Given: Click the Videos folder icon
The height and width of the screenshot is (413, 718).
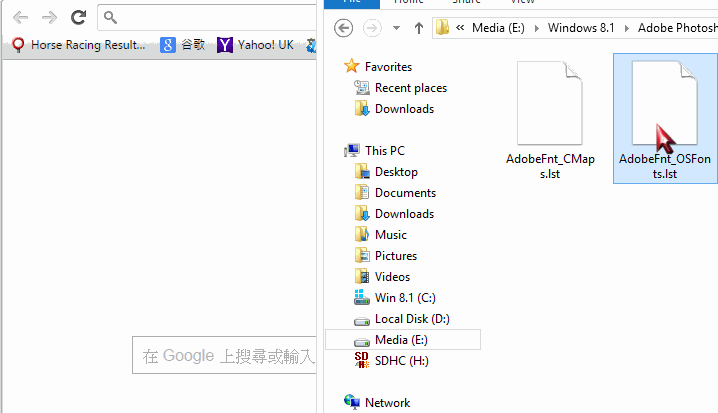Looking at the screenshot, I should [x=362, y=277].
